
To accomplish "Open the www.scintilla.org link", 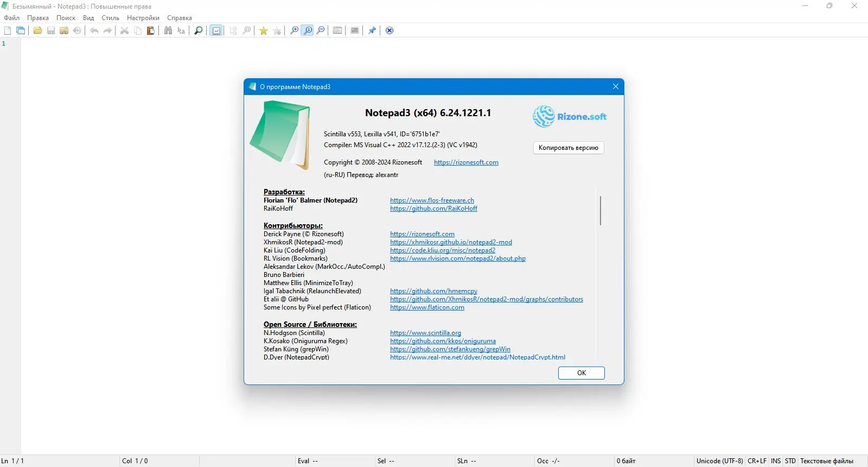I will click(425, 333).
